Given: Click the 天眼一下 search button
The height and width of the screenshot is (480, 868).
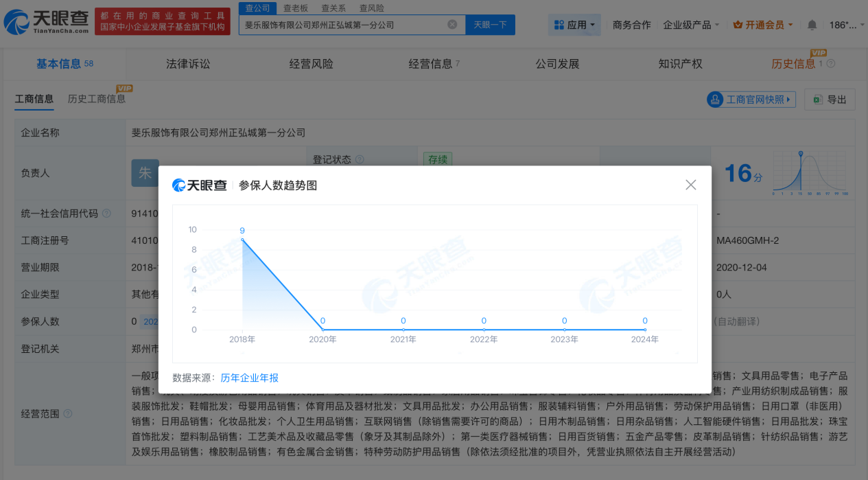Looking at the screenshot, I should 490,25.
